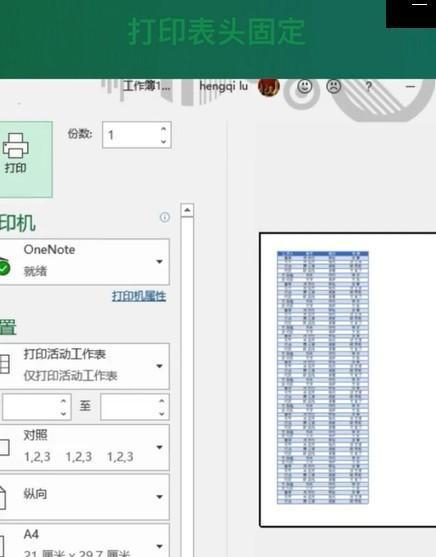Decrease the copies (份数) count

coord(163,141)
